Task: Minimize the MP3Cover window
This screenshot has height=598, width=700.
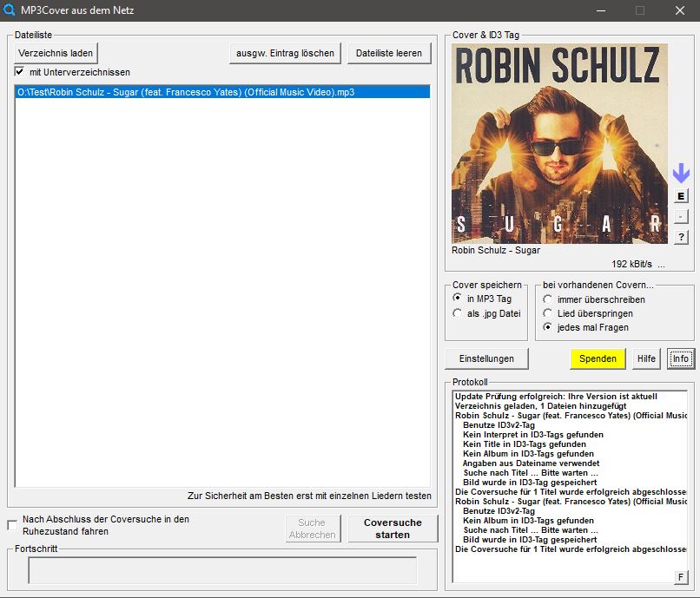Action: tap(601, 10)
